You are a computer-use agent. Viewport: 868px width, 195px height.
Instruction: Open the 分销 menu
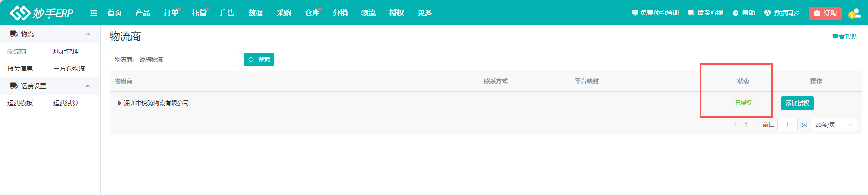point(340,13)
